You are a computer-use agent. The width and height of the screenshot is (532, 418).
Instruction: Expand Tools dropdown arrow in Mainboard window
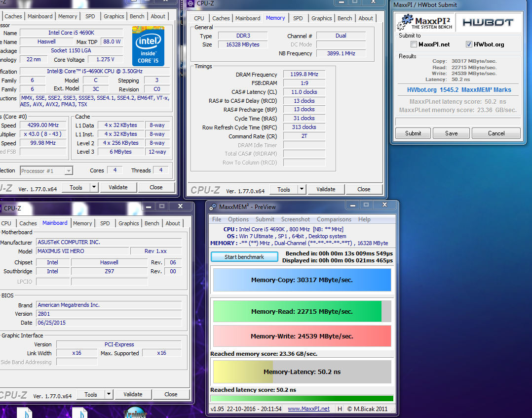click(109, 394)
